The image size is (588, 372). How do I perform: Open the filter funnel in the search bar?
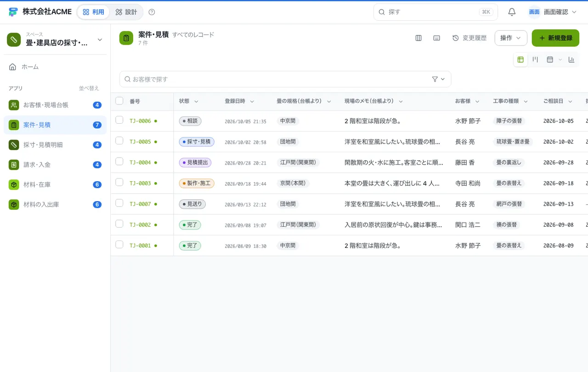pyautogui.click(x=438, y=79)
